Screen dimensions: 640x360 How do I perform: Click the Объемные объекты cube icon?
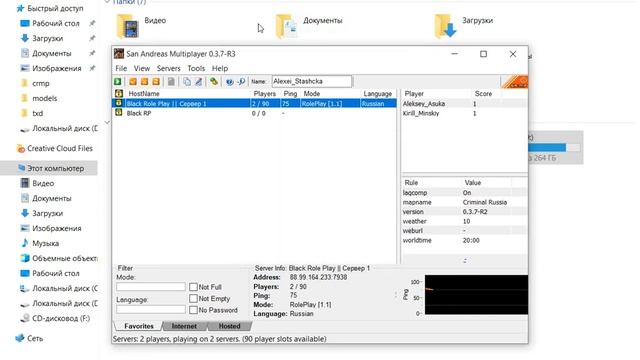25,258
